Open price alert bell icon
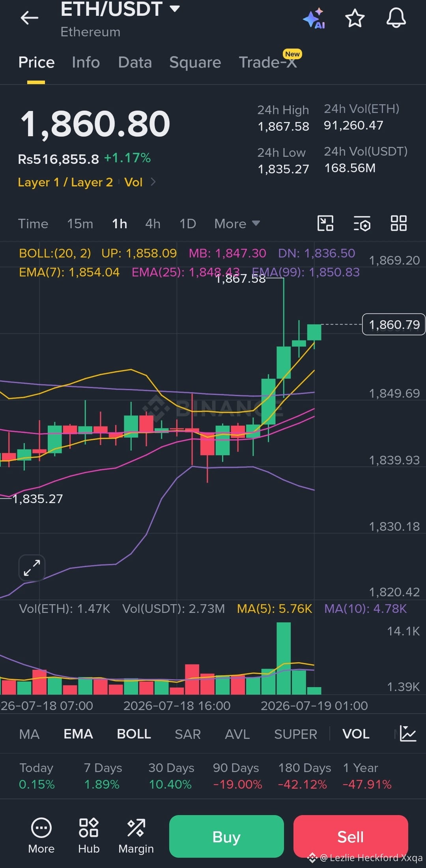Image resolution: width=426 pixels, height=868 pixels. [396, 18]
